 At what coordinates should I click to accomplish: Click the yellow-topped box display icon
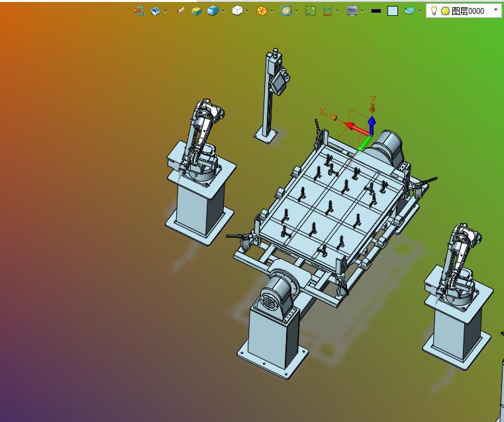197,11
